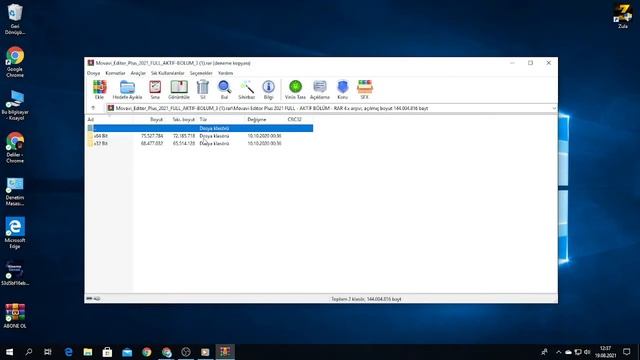Open the Mail app on the taskbar

pyautogui.click(x=127, y=352)
